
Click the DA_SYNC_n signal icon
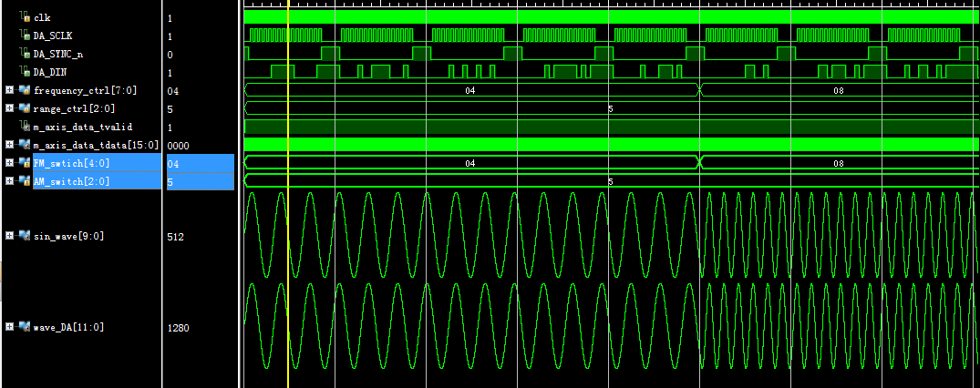26,54
